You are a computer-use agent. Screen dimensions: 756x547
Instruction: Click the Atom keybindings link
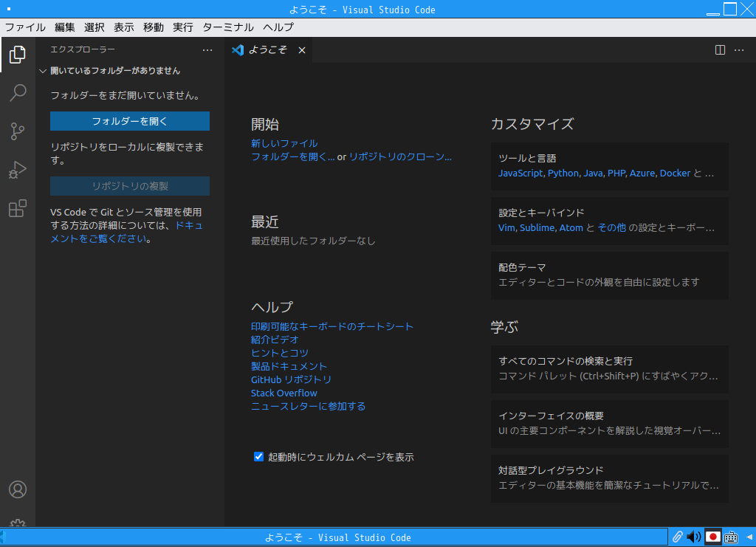(571, 227)
